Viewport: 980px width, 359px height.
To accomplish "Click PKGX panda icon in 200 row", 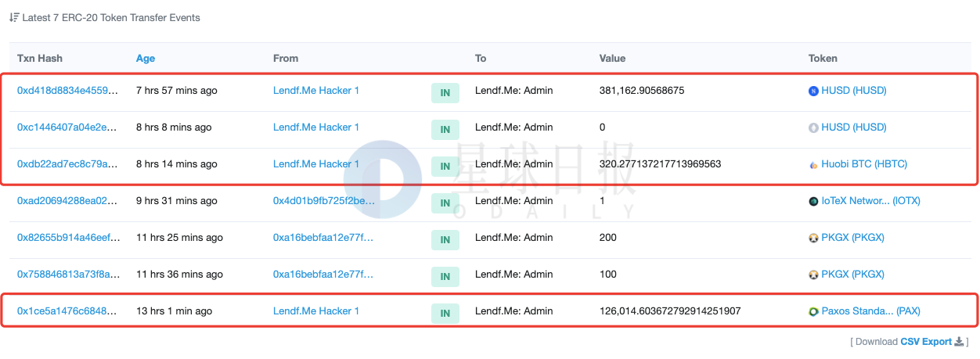I will [813, 239].
